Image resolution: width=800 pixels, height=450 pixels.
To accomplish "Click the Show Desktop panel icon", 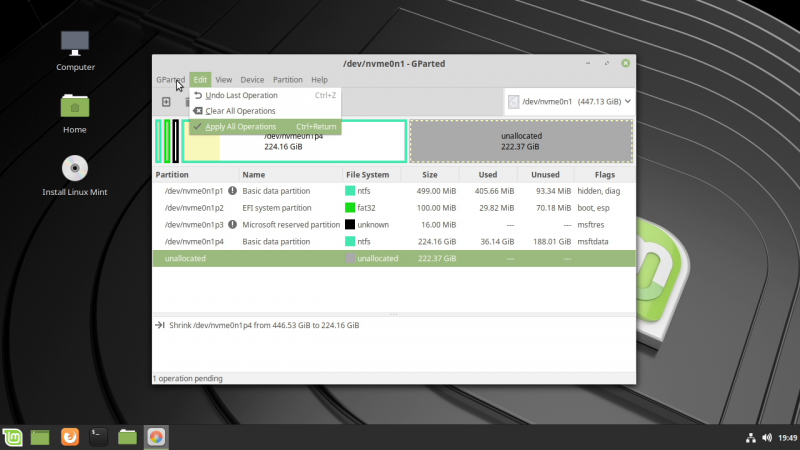I will pyautogui.click(x=40, y=437).
